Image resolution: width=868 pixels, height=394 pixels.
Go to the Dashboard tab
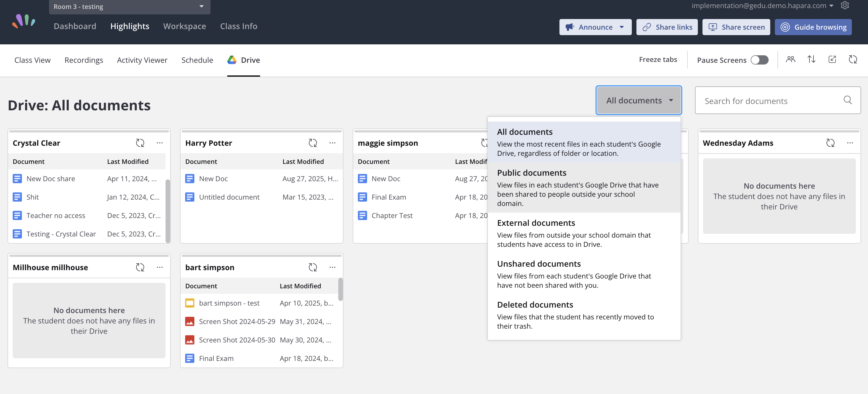click(75, 26)
